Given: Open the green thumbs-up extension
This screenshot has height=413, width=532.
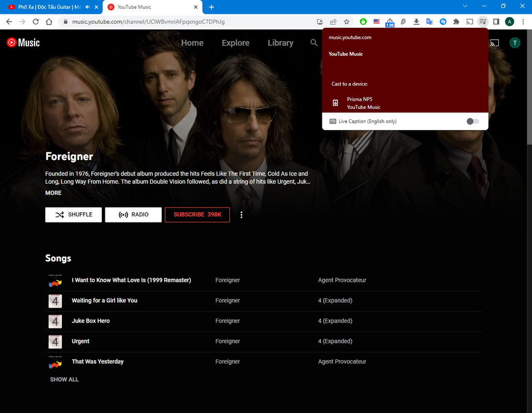Looking at the screenshot, I should click(x=363, y=22).
